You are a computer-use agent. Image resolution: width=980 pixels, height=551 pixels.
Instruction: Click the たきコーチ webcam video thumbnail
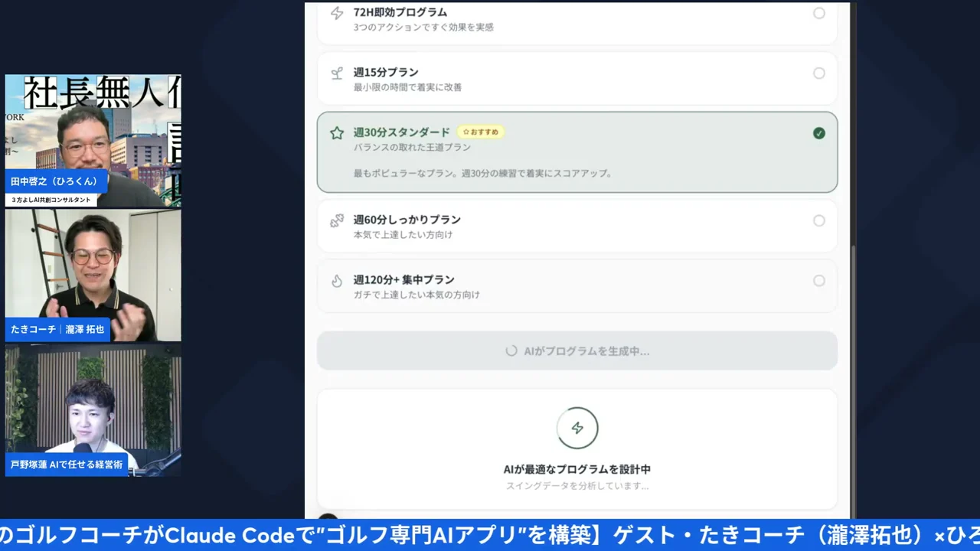pyautogui.click(x=93, y=275)
